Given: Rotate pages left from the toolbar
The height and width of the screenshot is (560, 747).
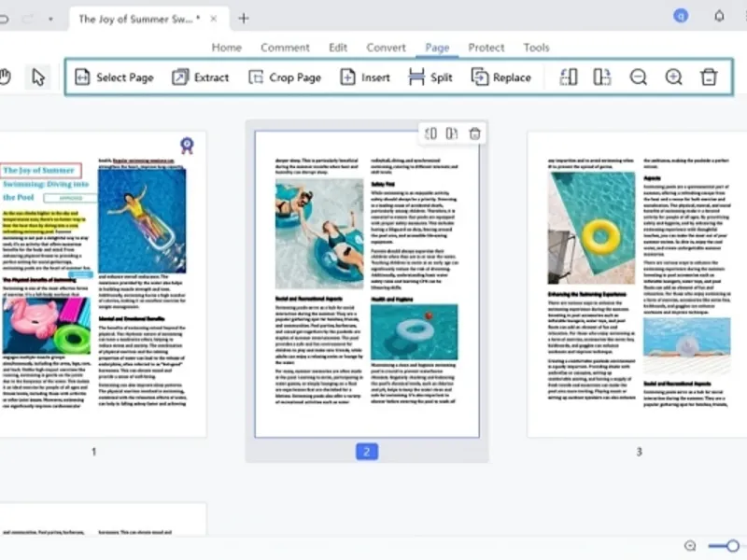Looking at the screenshot, I should click(569, 77).
